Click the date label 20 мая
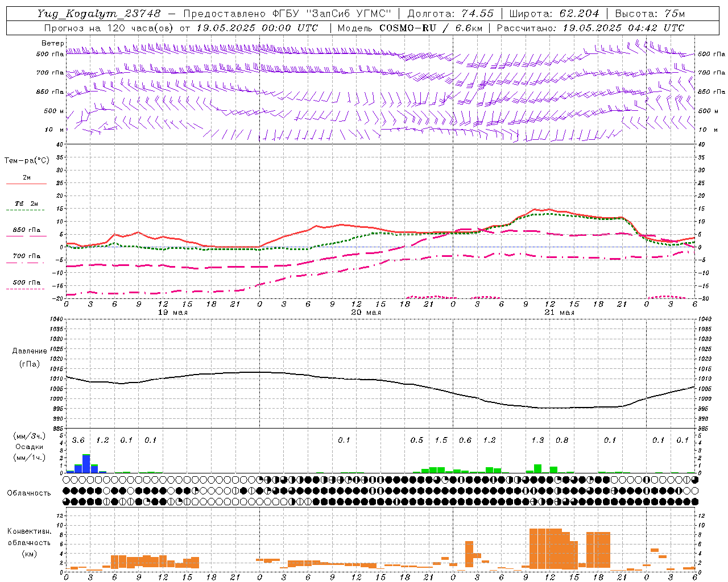Image resolution: width=728 pixels, height=582 pixels. (x=366, y=313)
